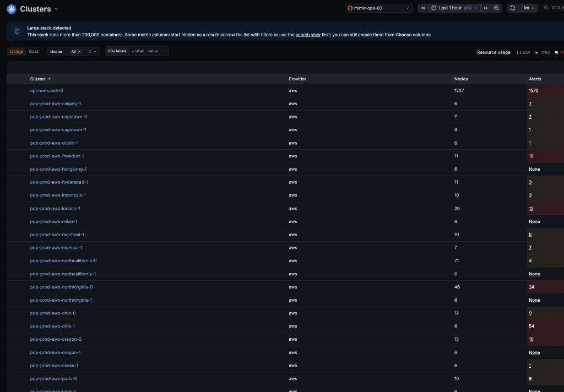
Task: Clear the cluster filter
Action: tap(90, 52)
